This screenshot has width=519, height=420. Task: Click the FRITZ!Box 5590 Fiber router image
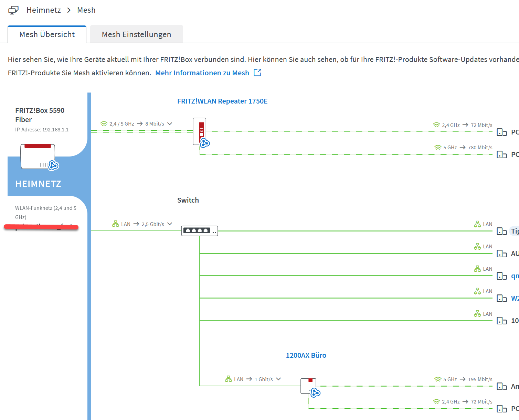click(x=38, y=157)
